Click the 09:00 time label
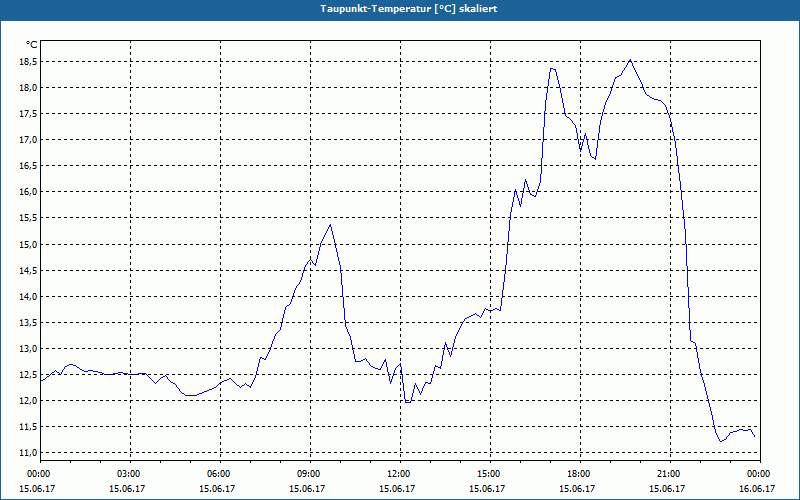The height and width of the screenshot is (500, 800). [x=310, y=474]
